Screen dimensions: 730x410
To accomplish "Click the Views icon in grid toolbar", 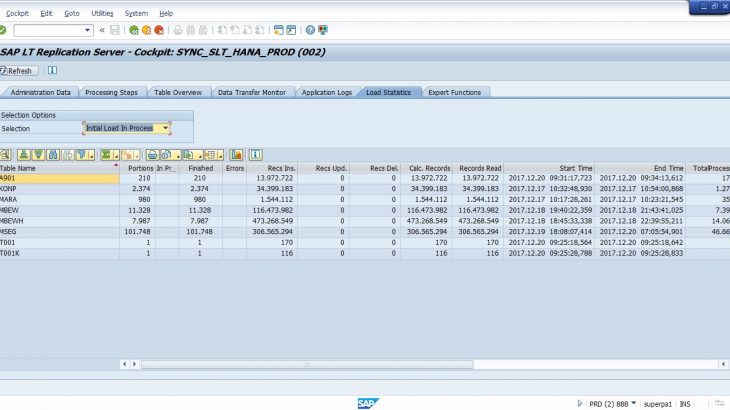I will click(167, 155).
